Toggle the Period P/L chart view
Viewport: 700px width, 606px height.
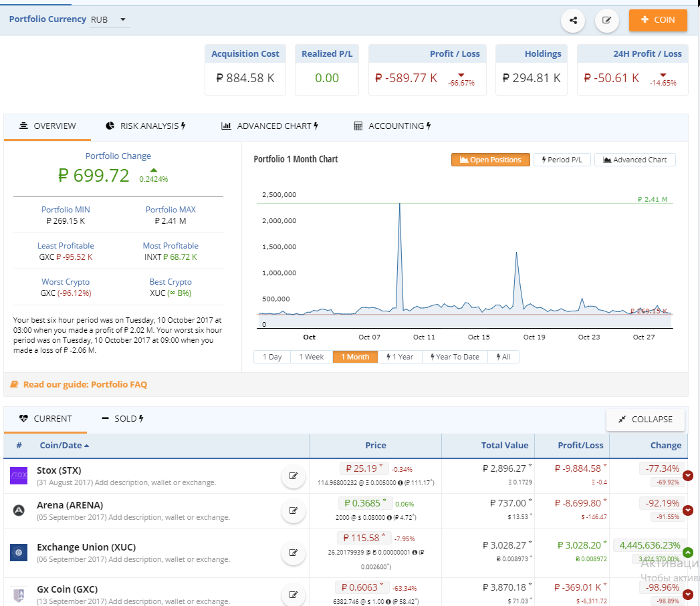562,160
